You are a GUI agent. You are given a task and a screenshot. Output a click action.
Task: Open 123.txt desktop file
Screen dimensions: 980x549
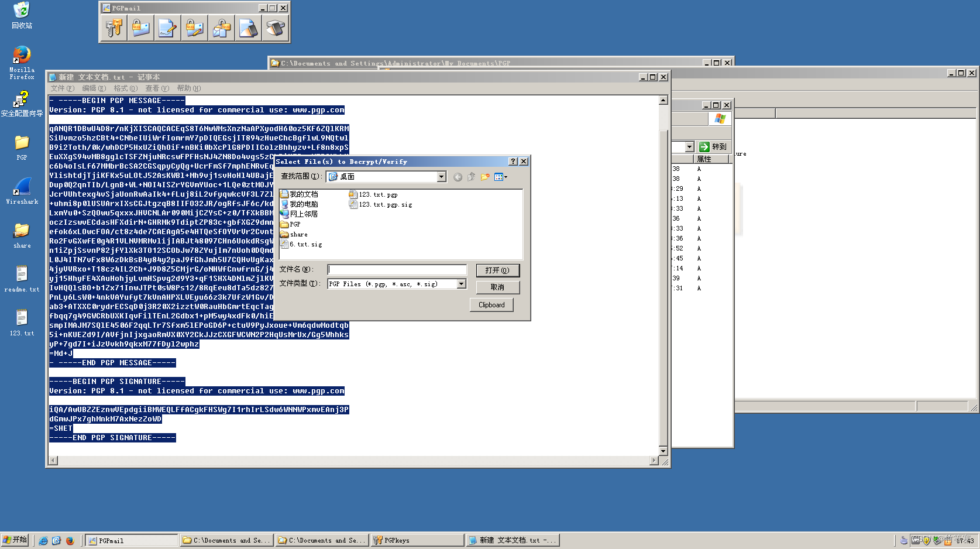pyautogui.click(x=22, y=322)
